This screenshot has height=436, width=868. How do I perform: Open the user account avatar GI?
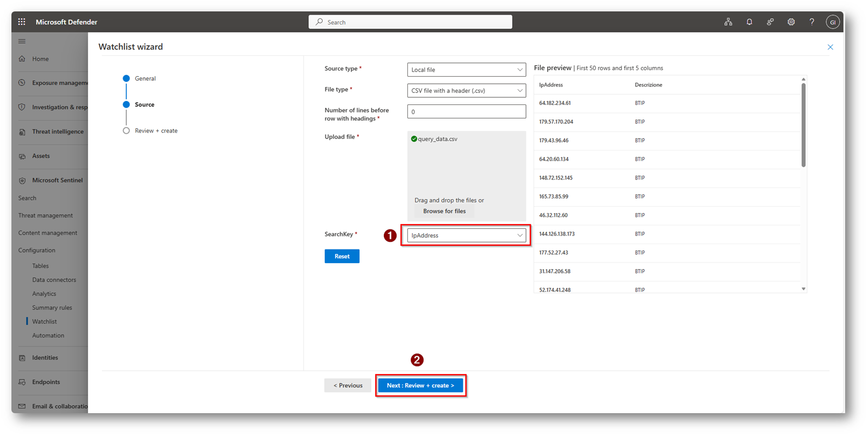[832, 22]
